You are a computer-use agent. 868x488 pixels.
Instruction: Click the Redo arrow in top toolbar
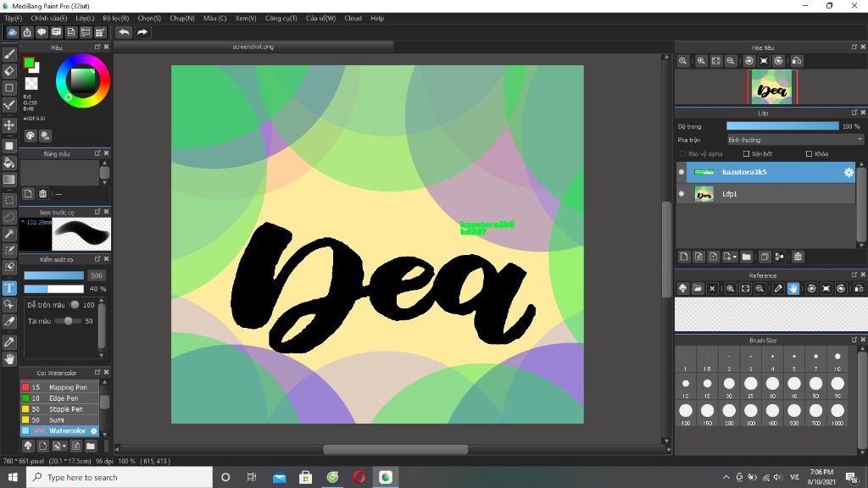click(142, 32)
